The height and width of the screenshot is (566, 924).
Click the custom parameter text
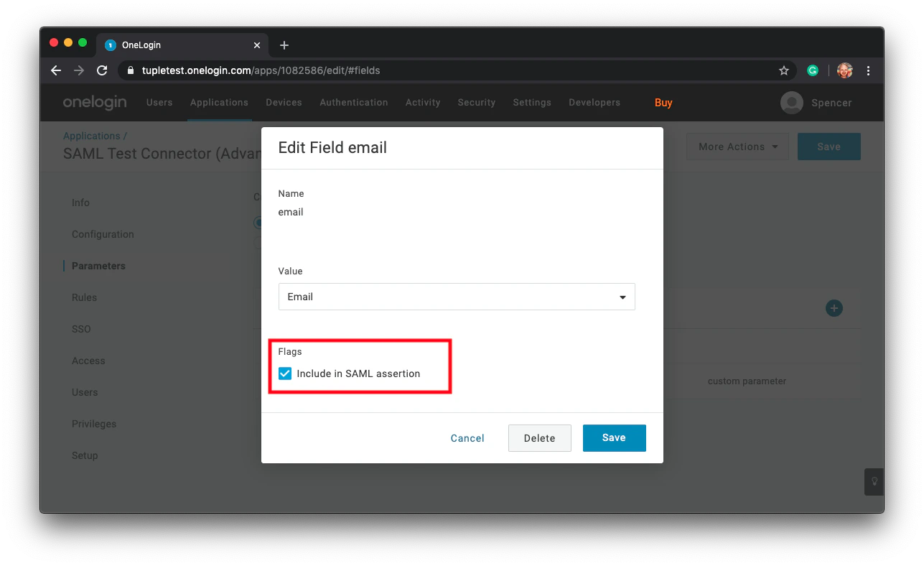click(747, 381)
